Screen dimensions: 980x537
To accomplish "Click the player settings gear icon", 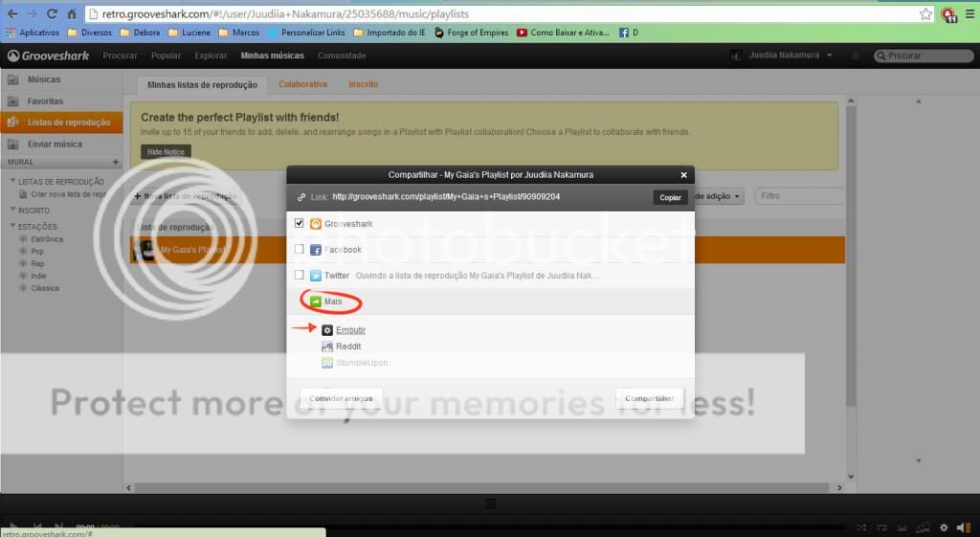I will [944, 527].
